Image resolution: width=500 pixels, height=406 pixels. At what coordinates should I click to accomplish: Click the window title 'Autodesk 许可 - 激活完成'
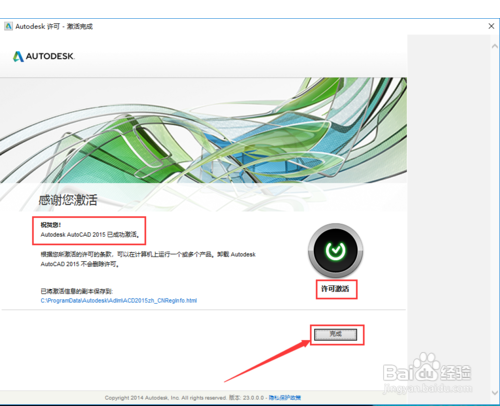coord(54,26)
